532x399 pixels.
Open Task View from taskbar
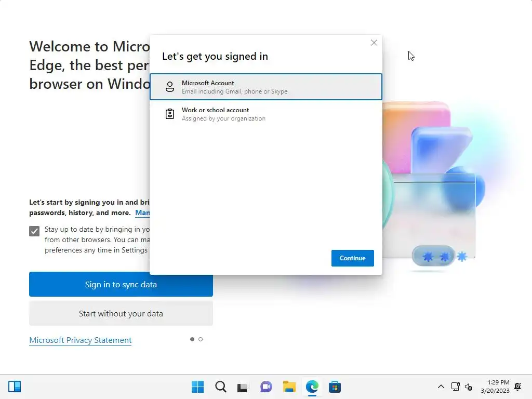pyautogui.click(x=242, y=387)
